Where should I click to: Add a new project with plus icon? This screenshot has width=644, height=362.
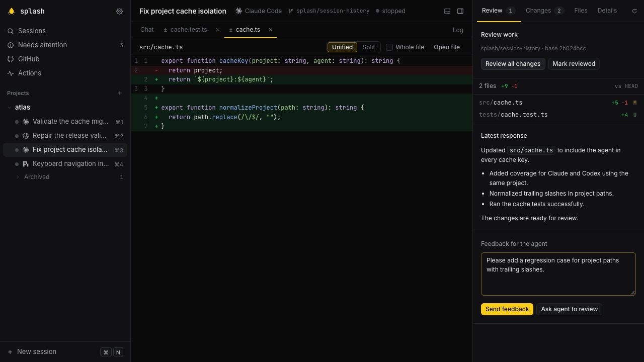(x=120, y=93)
